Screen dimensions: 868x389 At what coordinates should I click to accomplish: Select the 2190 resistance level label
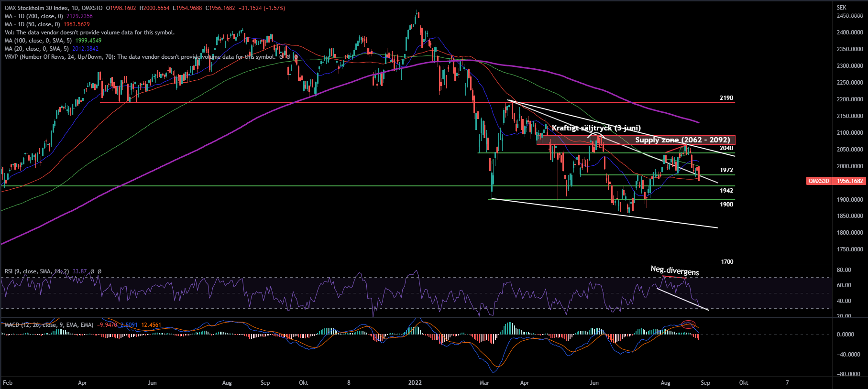(x=726, y=98)
